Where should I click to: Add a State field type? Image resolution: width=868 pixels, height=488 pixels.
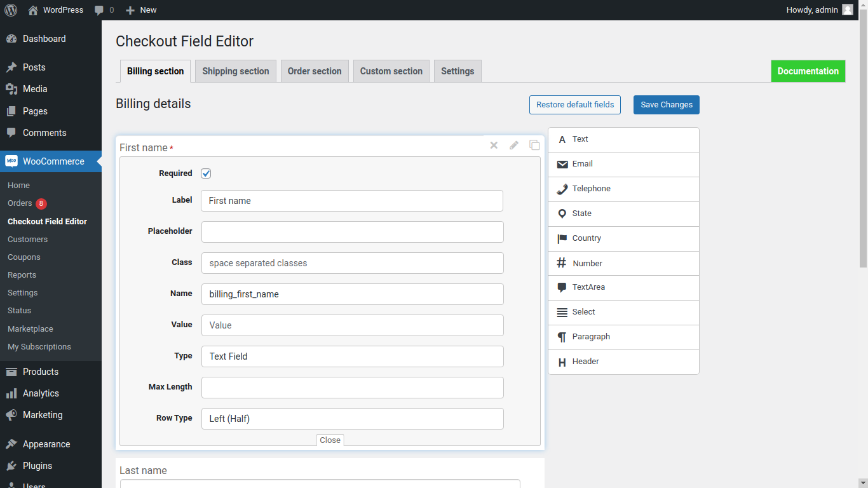coord(623,214)
